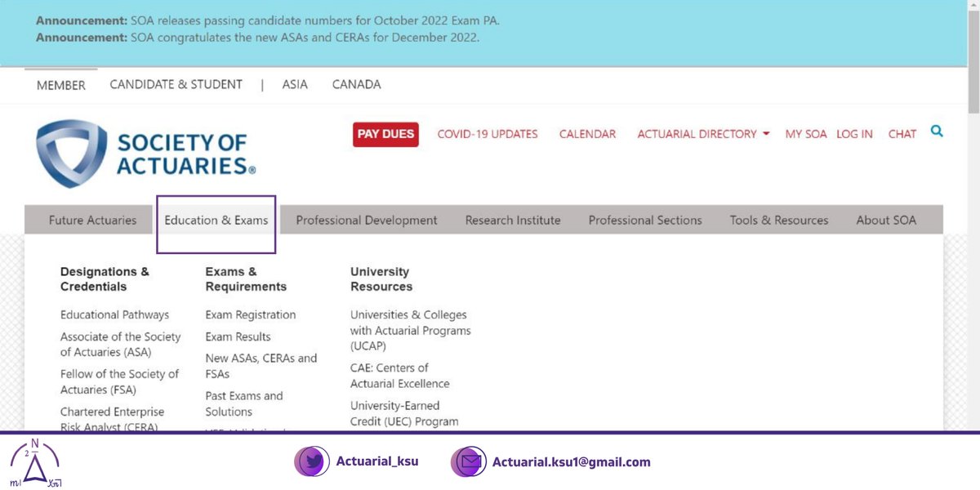
Task: Click the Twitter icon beside Actuarial_ksu
Action: (312, 461)
